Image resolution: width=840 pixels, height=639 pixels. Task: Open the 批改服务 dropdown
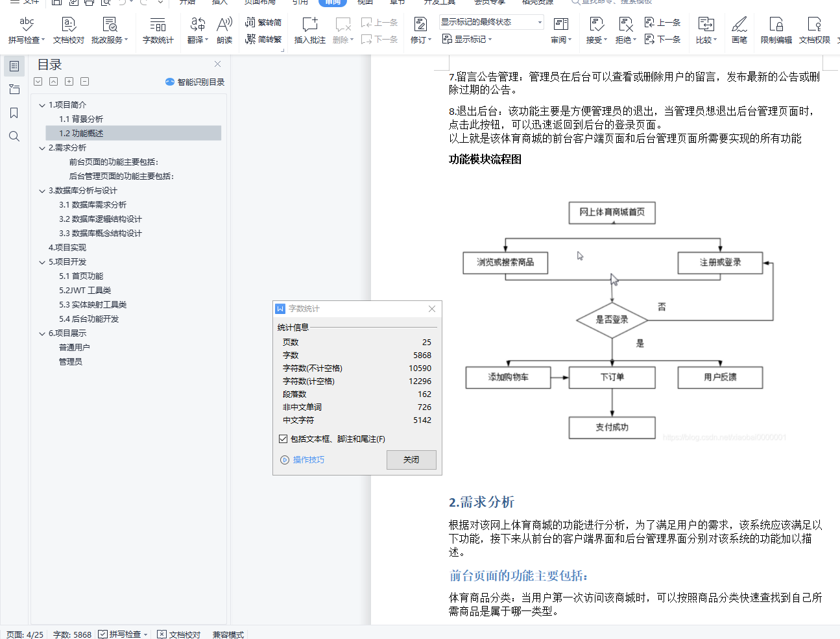click(x=110, y=40)
